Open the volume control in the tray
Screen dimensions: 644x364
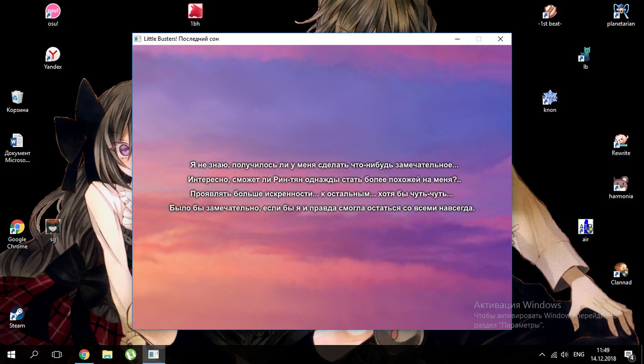(x=564, y=354)
